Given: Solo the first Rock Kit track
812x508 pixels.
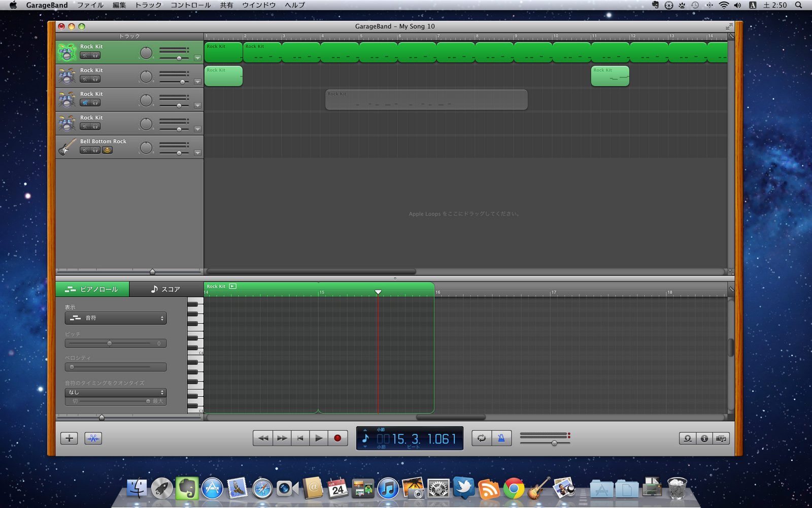Looking at the screenshot, I should click(95, 55).
